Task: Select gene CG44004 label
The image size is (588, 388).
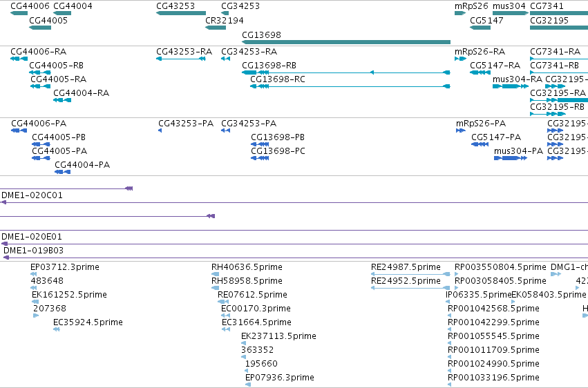Action: 73,6
